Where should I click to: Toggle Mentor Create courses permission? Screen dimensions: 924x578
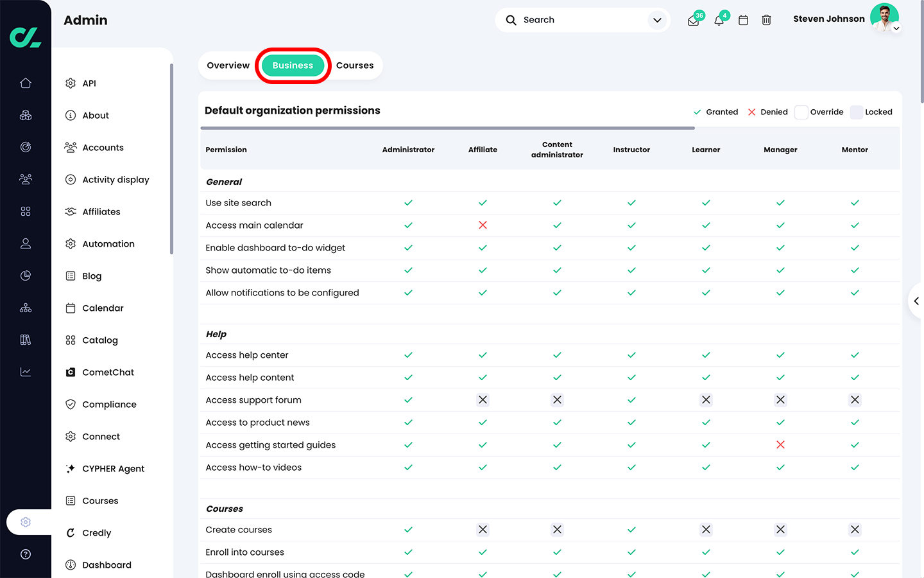coord(855,529)
